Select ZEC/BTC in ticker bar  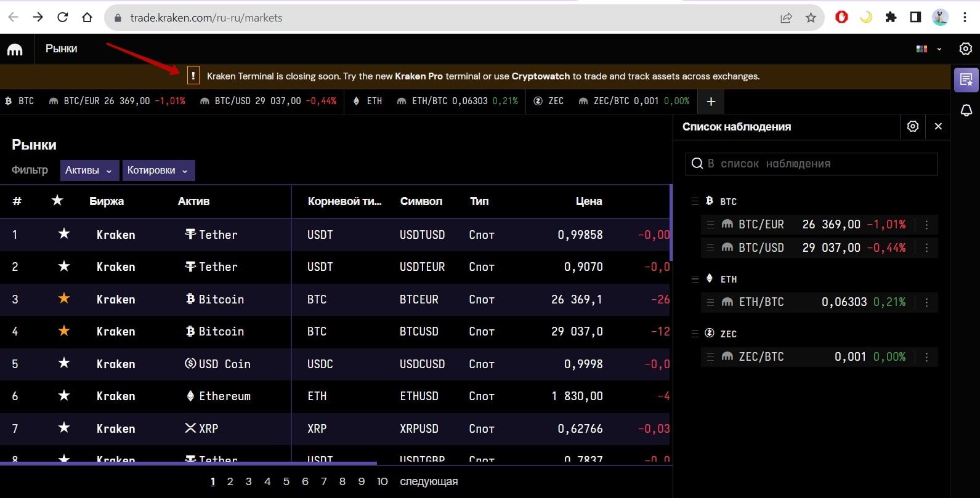[636, 101]
